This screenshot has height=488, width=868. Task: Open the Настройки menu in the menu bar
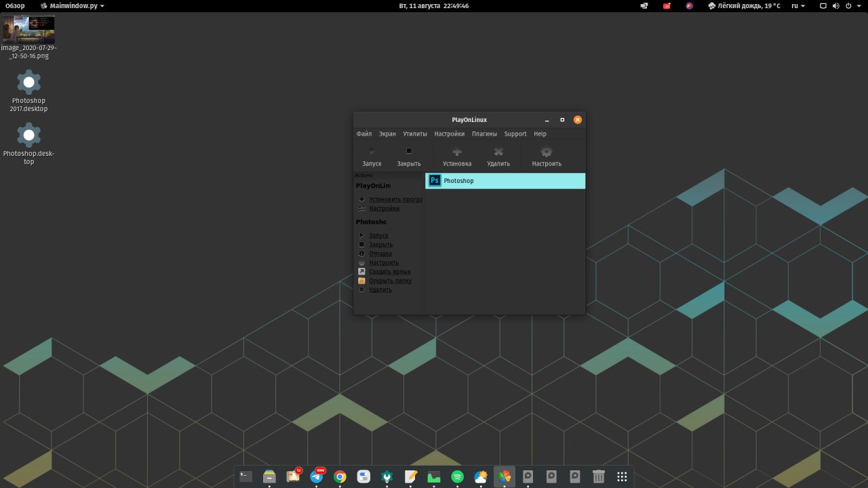(x=450, y=134)
